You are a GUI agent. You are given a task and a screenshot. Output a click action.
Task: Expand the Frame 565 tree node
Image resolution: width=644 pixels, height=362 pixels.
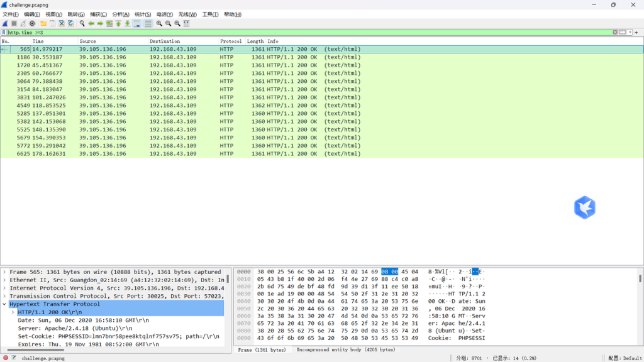[x=4, y=271]
